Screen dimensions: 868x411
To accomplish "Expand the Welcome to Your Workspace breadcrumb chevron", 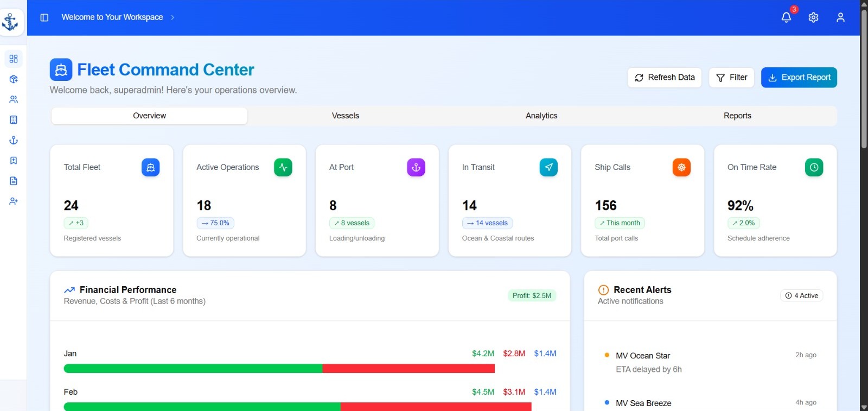I will tap(173, 17).
